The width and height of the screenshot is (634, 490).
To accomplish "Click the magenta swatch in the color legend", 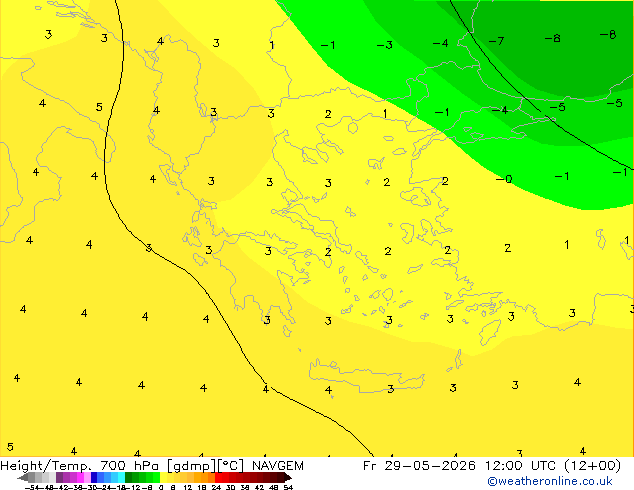I will (80, 477).
